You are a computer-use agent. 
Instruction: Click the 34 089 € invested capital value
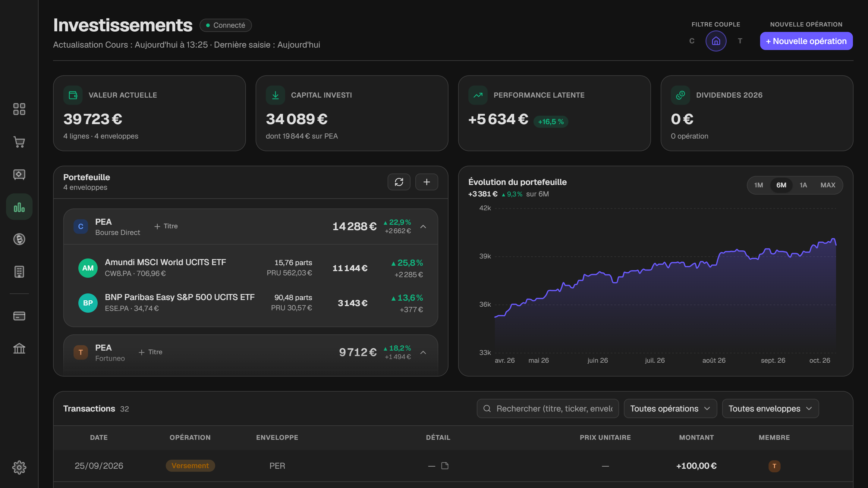click(x=297, y=119)
